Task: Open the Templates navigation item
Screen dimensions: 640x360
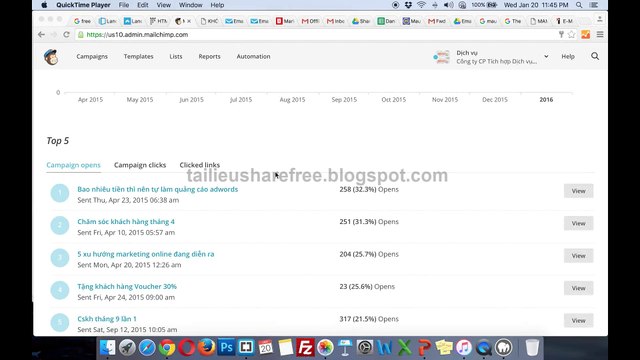Action: click(x=138, y=56)
